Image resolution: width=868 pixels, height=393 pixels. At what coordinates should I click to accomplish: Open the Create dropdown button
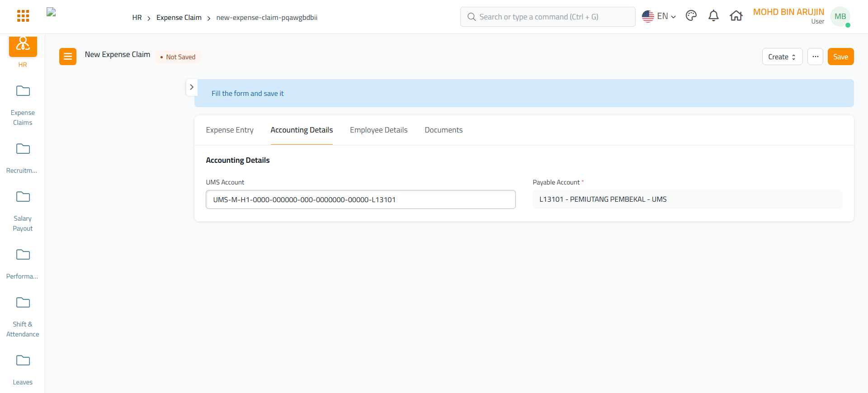click(782, 57)
